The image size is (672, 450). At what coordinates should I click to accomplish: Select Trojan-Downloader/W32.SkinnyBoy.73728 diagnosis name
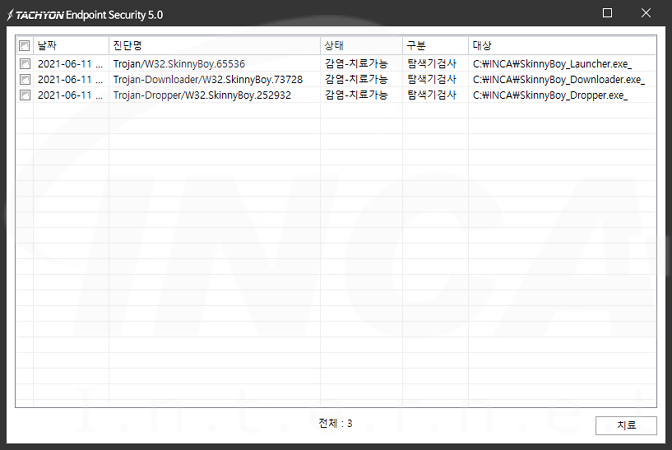pyautogui.click(x=208, y=79)
